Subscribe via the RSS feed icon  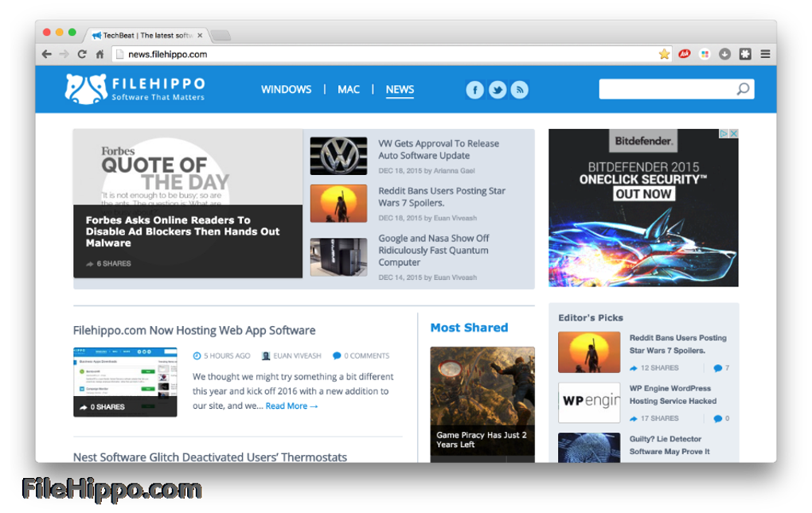(x=519, y=90)
